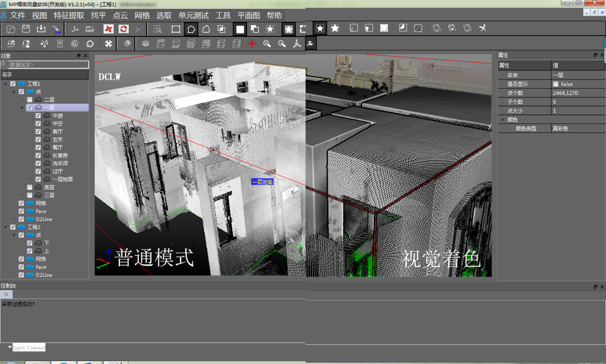Click the freeform cloud lasso selection icon
This screenshot has width=606, height=364.
click(x=206, y=29)
